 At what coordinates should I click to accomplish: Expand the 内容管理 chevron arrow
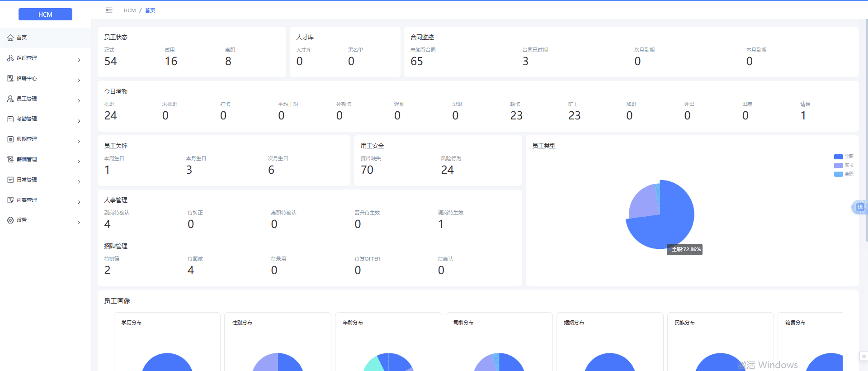(x=79, y=202)
